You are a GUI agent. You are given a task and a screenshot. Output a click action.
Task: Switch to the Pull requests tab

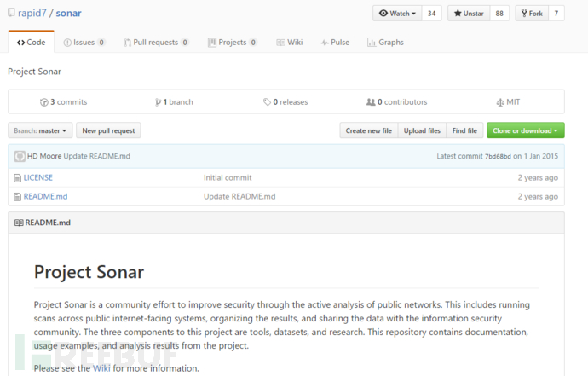(157, 43)
